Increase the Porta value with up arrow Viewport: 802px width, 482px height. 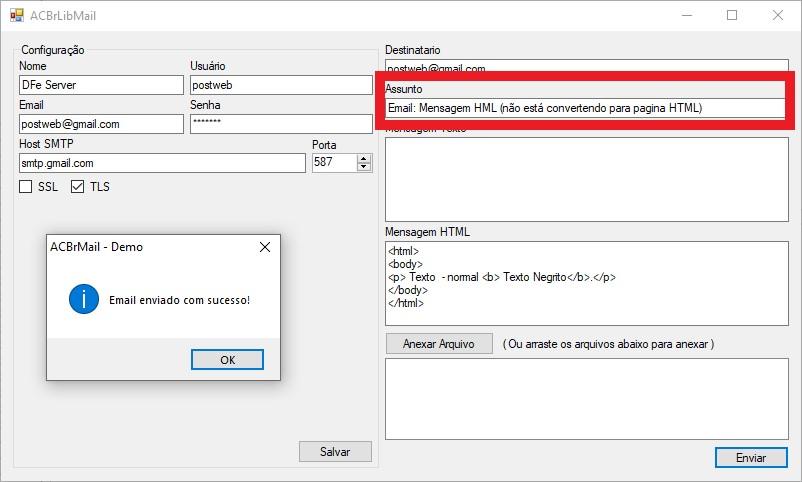click(x=364, y=159)
